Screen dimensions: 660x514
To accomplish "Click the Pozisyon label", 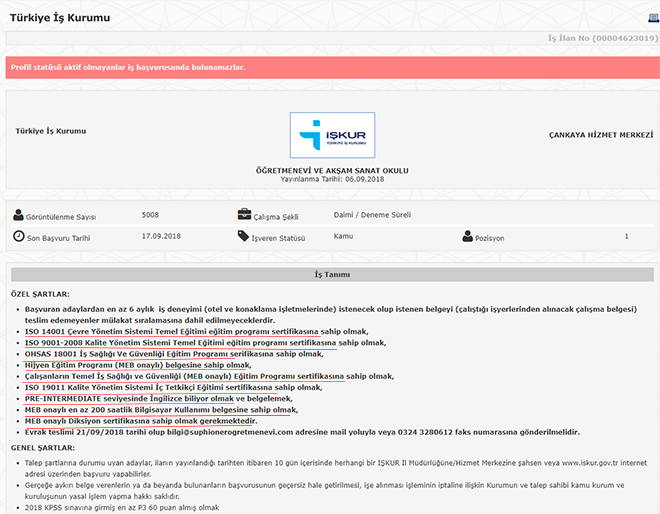I will (x=490, y=238).
